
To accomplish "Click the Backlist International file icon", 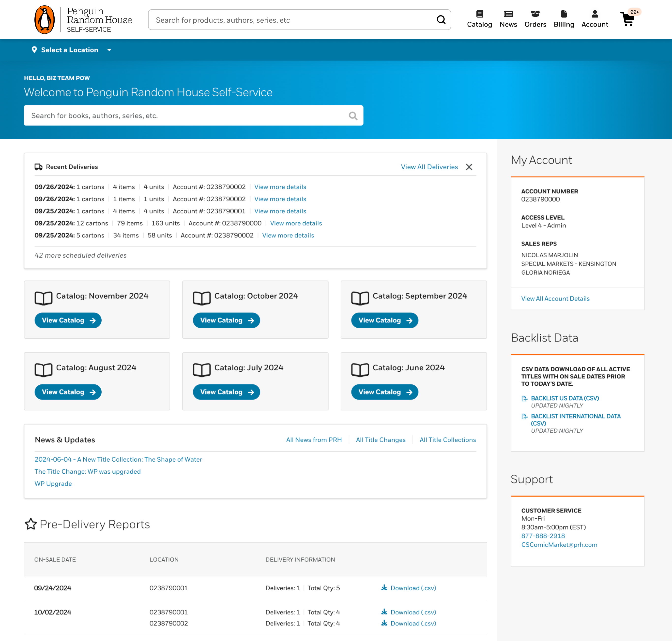I will [x=524, y=417].
